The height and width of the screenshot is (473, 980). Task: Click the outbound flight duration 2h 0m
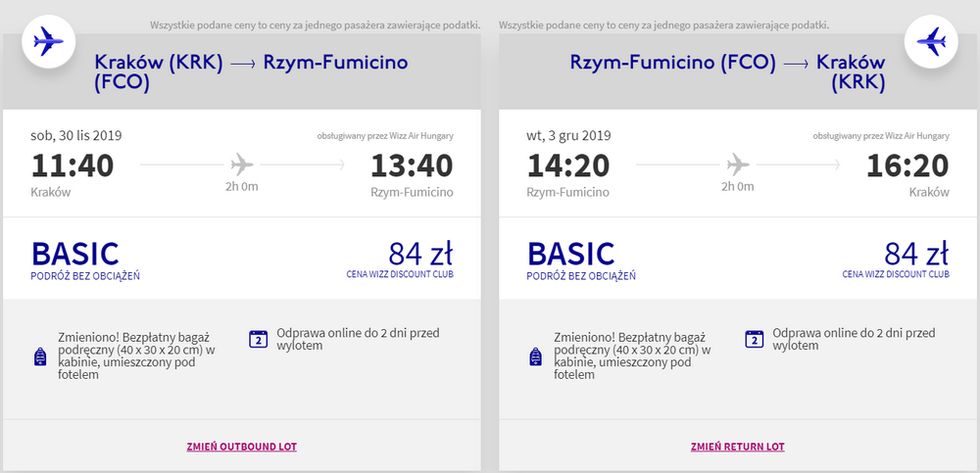pyautogui.click(x=242, y=186)
